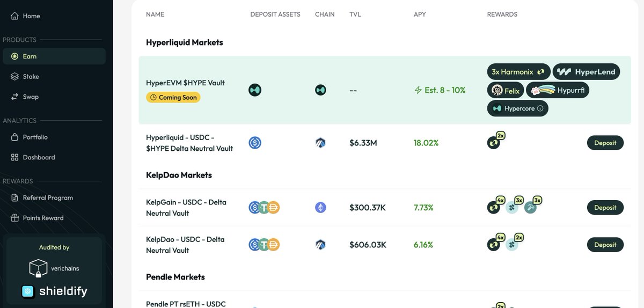644x308 pixels.
Task: Click the stacked token icons in KelpDao row
Action: [x=265, y=245]
